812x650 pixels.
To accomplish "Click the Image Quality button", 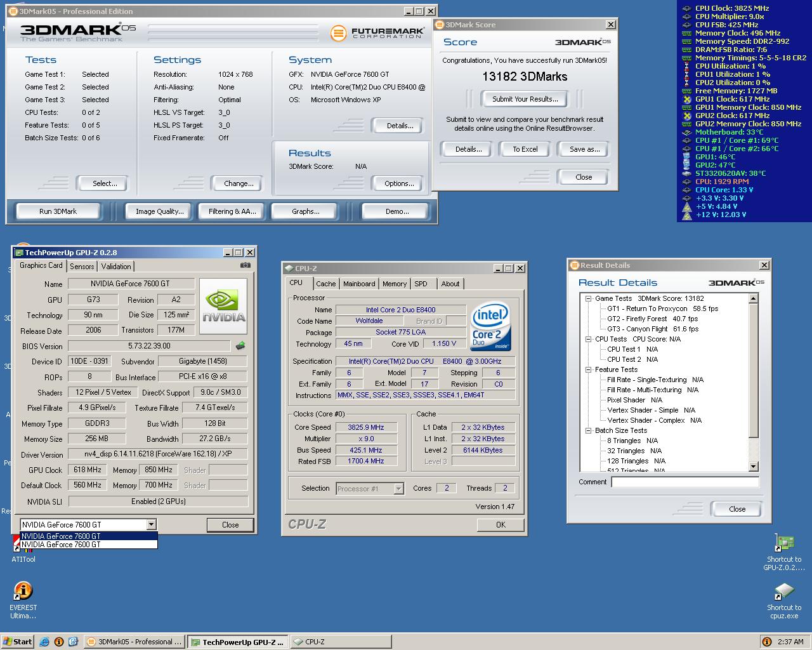I will pyautogui.click(x=160, y=211).
